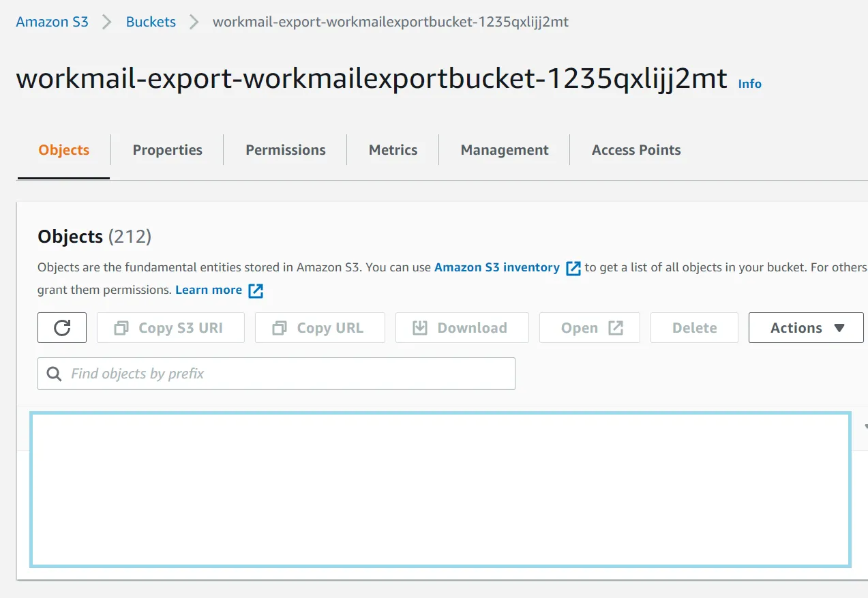The image size is (868, 598).
Task: Open the Info link beside bucket name
Action: pos(750,83)
